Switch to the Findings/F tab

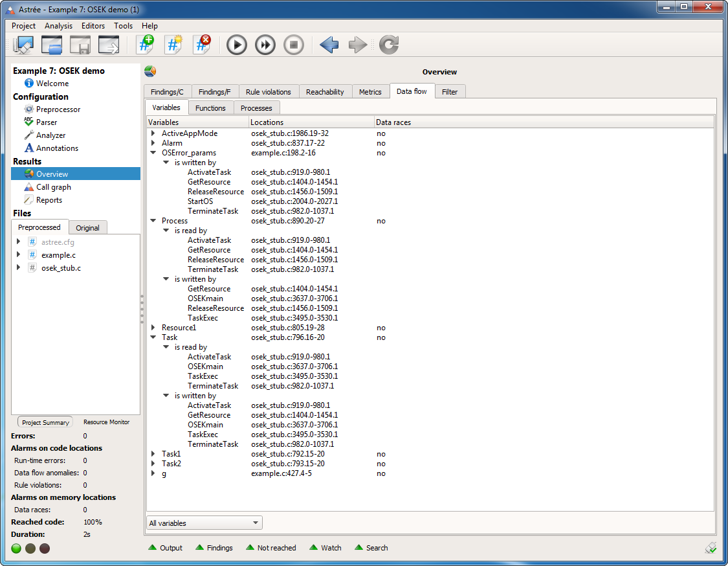(214, 92)
